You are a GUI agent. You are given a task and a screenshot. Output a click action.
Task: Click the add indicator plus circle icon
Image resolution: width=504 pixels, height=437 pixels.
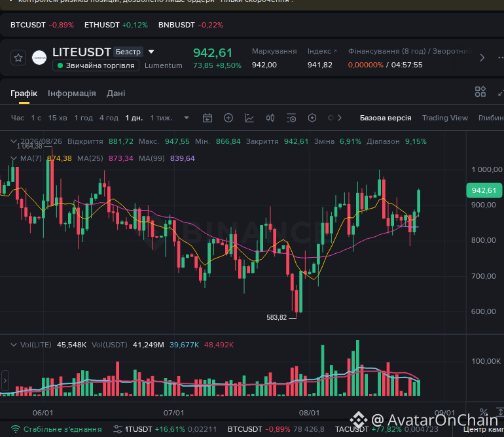click(228, 118)
